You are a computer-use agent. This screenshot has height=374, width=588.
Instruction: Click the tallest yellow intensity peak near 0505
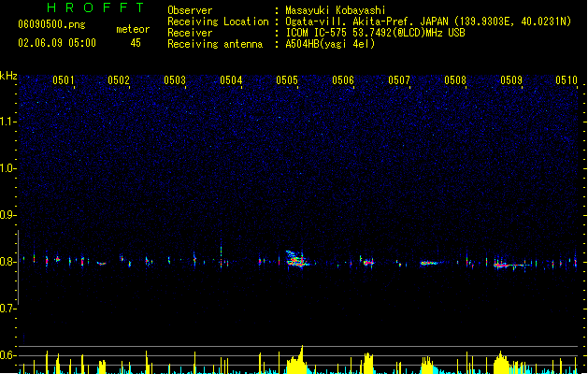298,360
